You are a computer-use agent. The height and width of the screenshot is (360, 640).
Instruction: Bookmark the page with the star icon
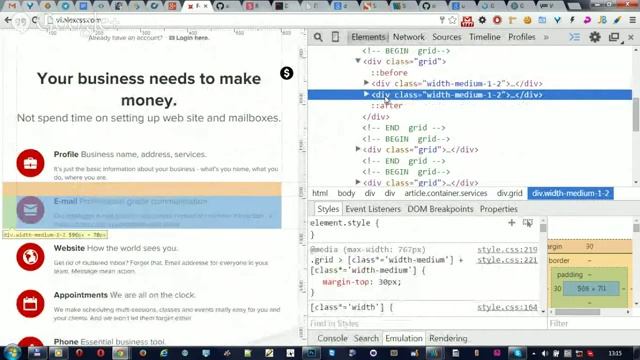(452, 20)
